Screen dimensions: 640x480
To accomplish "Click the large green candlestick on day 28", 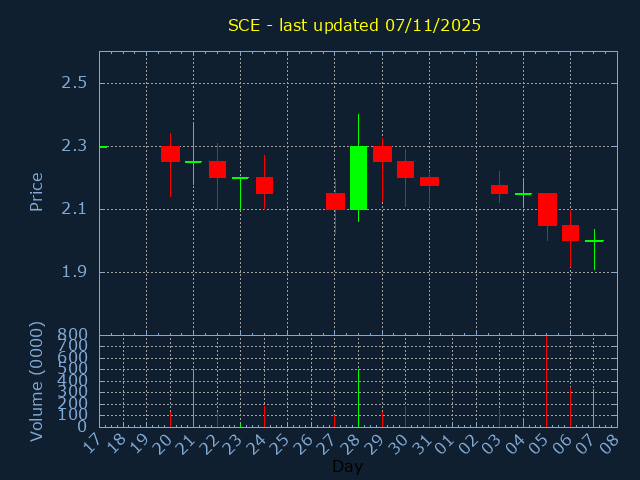I will click(x=358, y=177).
